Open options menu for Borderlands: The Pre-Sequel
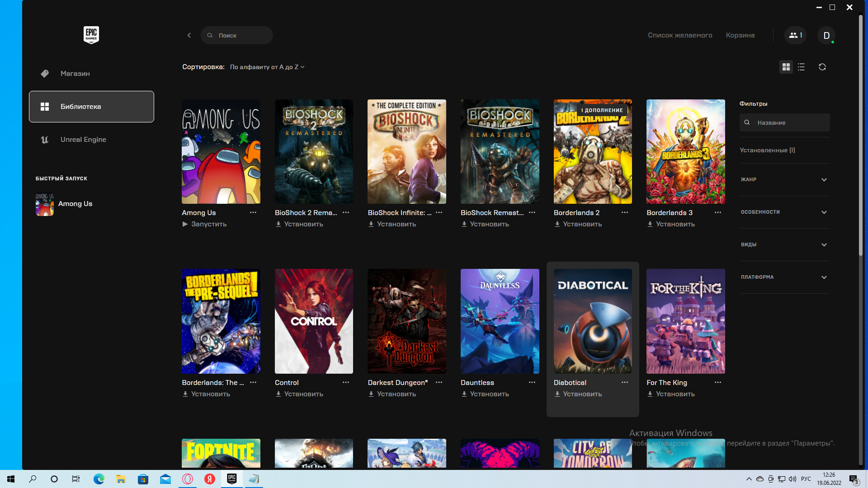 click(x=253, y=382)
